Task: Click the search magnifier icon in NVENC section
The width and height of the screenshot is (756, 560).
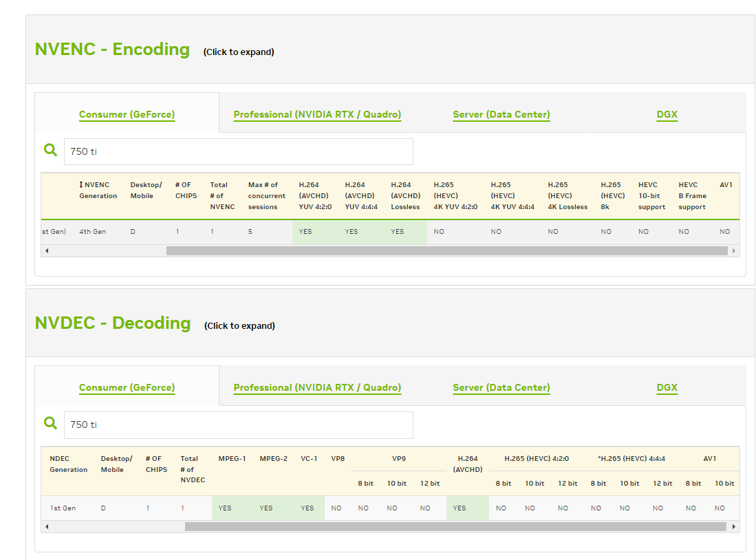Action: 50,150
